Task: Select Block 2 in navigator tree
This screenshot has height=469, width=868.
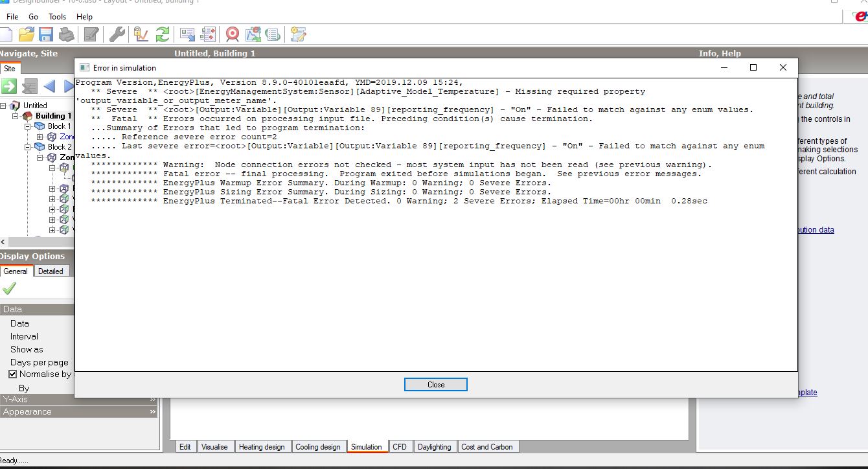Action: [x=60, y=147]
